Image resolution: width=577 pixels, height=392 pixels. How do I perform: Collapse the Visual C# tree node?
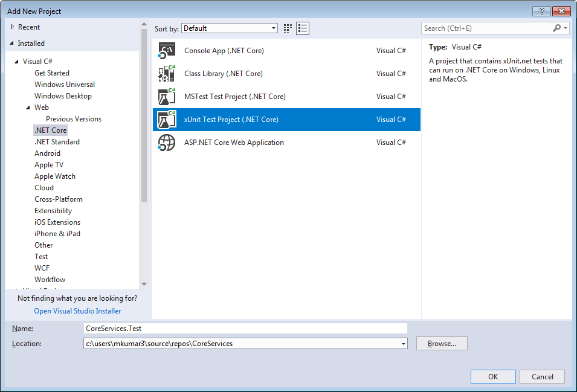16,62
